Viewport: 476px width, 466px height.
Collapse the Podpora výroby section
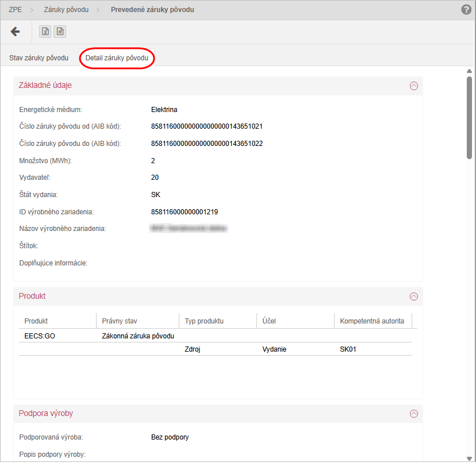click(413, 413)
